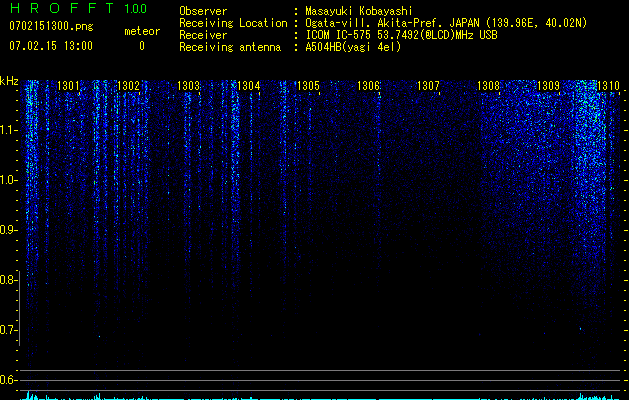The height and width of the screenshot is (400, 629).
Task: Click the 0.9 kHz axis label
Action: pos(8,230)
